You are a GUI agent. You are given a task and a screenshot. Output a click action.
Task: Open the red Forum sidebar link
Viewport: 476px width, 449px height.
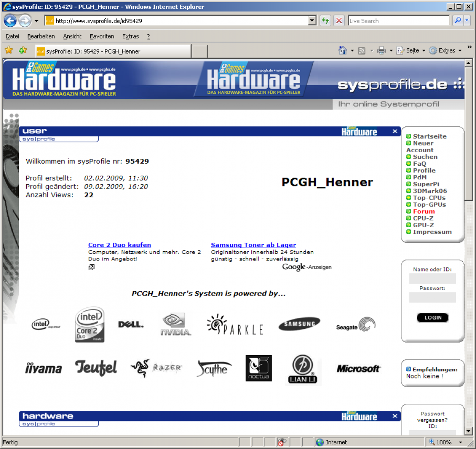pos(423,211)
